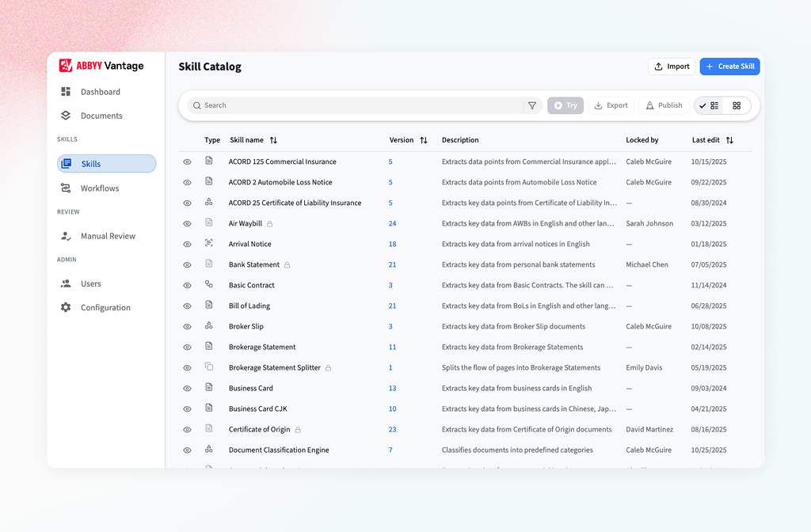Toggle eye icon for ACORD 125 Commercial Insurance
The height and width of the screenshot is (532, 811).
pos(188,161)
